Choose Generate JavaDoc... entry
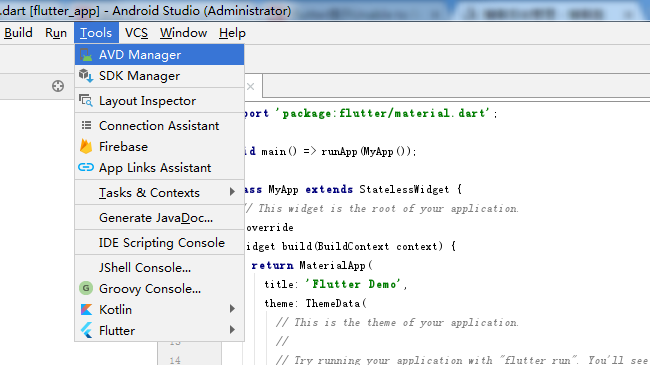 [x=160, y=218]
